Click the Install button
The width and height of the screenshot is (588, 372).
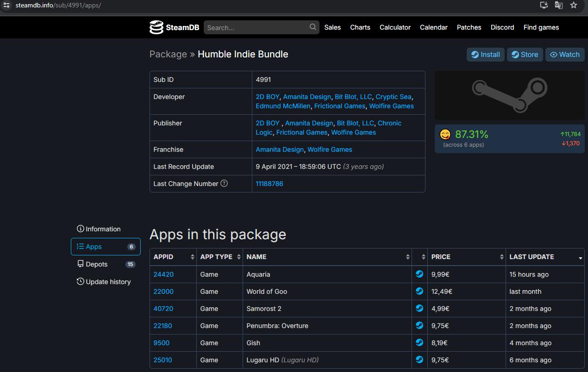[x=485, y=55]
